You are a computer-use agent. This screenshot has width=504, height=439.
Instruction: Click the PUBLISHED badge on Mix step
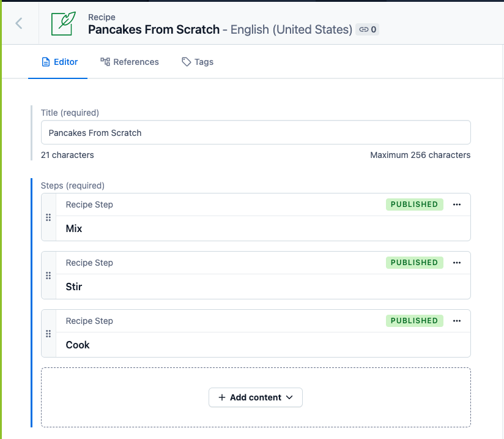pyautogui.click(x=414, y=204)
